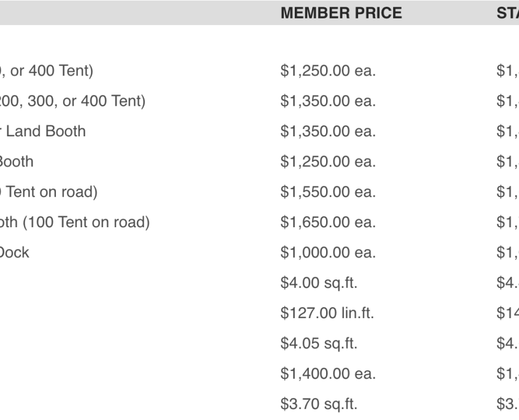519x420 pixels.
Task: Click the MEMBER PRICE column header
Action: click(341, 14)
